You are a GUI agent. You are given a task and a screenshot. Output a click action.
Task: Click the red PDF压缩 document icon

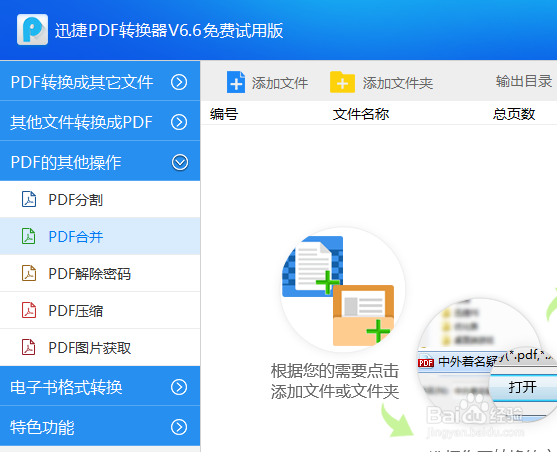coord(29,310)
